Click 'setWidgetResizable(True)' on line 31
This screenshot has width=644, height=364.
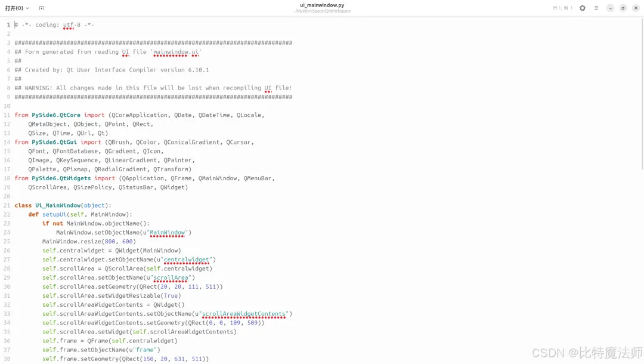click(x=139, y=296)
